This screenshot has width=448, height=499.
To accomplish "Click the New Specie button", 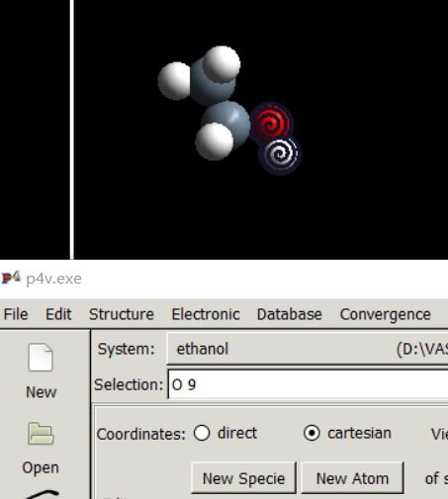I will coord(243,478).
